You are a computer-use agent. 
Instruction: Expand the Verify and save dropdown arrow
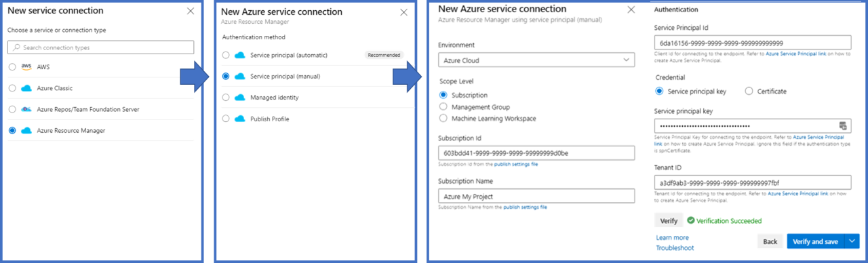pyautogui.click(x=852, y=241)
